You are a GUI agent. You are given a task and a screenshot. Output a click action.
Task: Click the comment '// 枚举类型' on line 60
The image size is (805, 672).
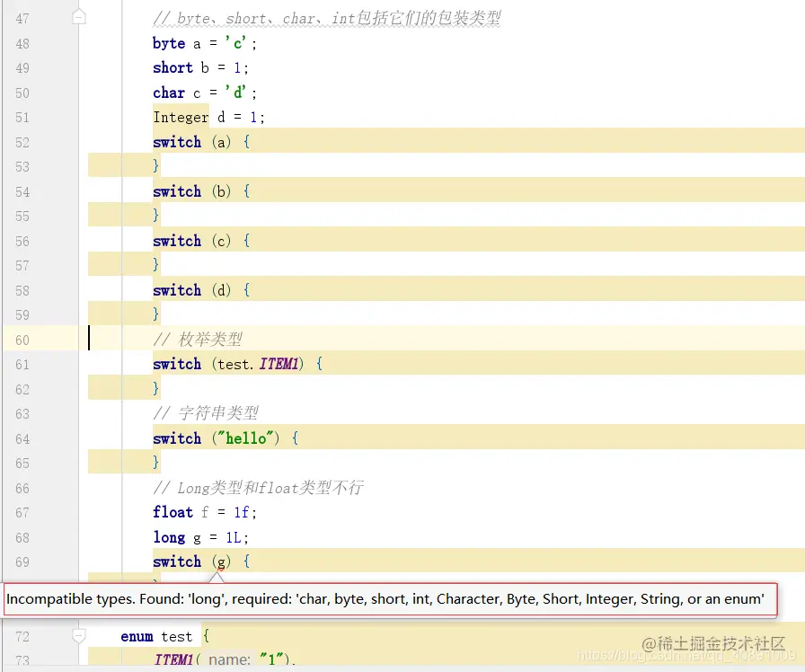(x=198, y=340)
